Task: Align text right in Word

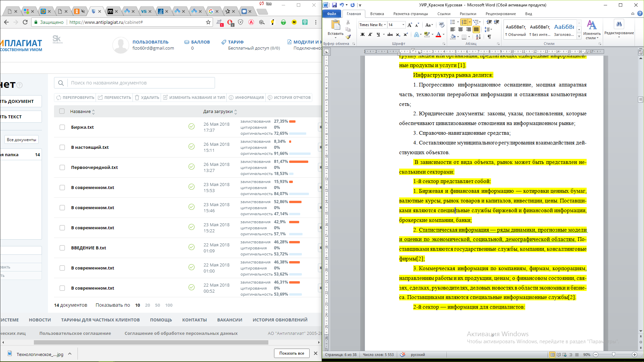Action: 469,29
